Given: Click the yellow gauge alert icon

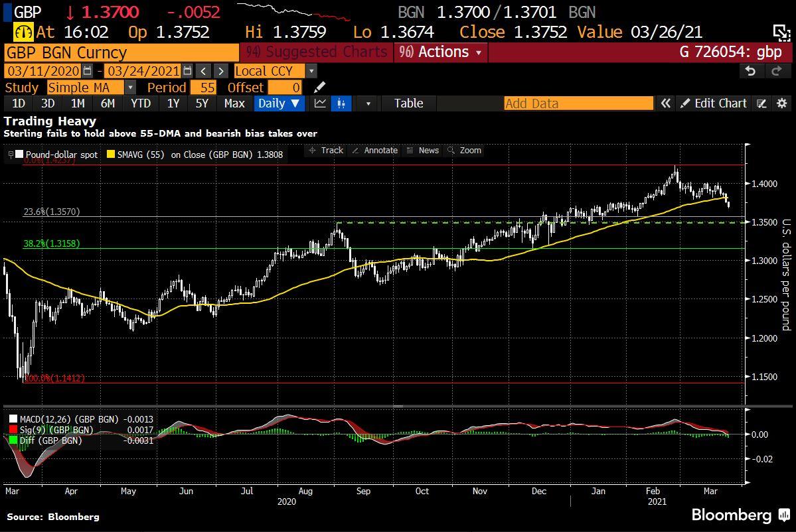Looking at the screenshot, I should point(23,32).
